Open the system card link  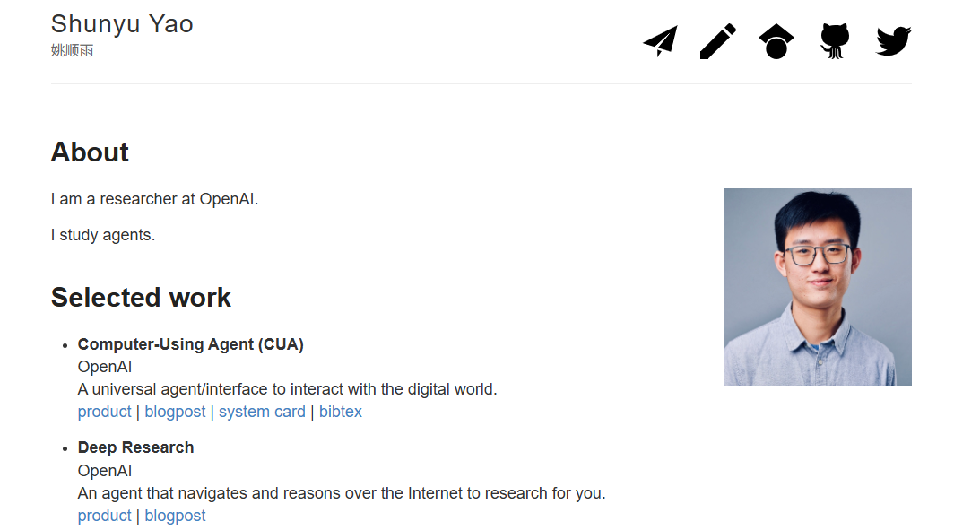pyautogui.click(x=262, y=412)
